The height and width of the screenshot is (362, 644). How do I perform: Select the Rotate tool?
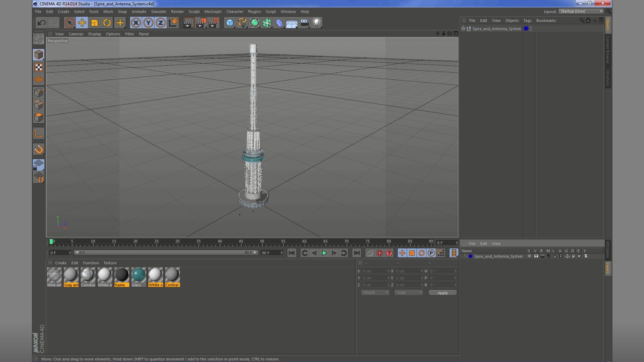point(107,23)
